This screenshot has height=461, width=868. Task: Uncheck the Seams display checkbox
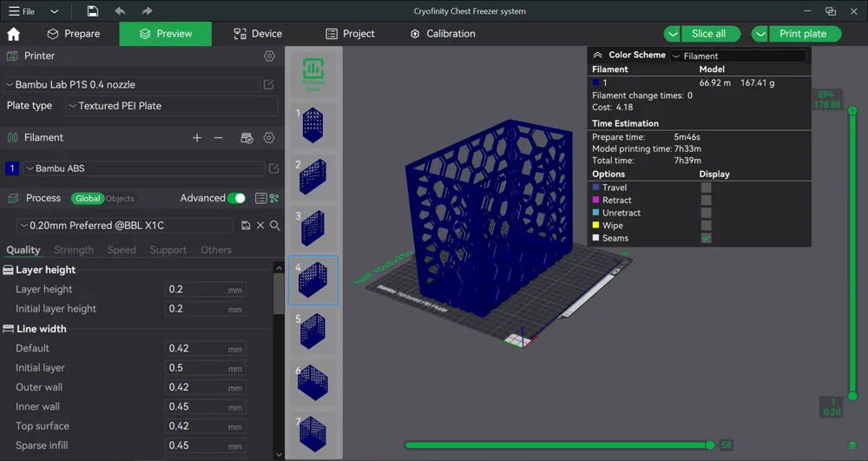coord(706,239)
